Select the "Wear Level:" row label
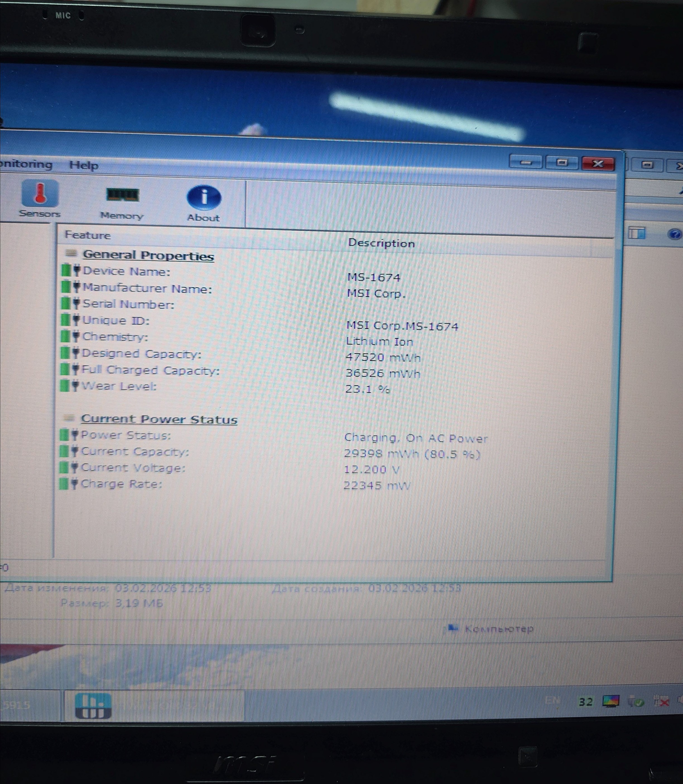This screenshot has width=683, height=784. 119,386
